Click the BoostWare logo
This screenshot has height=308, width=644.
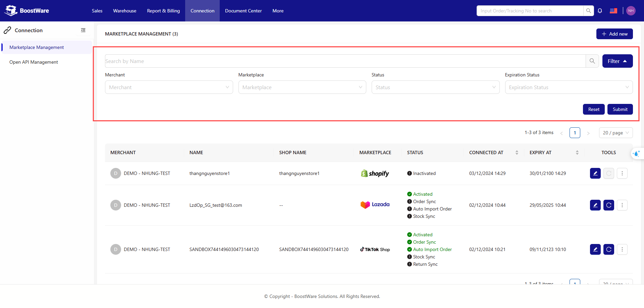pos(27,11)
